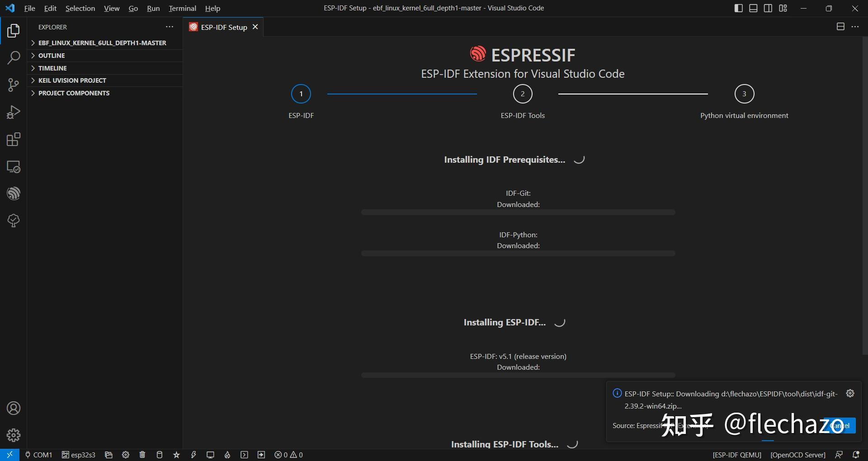Click the lightning flash device icon
This screenshot has width=868, height=461.
click(x=193, y=455)
